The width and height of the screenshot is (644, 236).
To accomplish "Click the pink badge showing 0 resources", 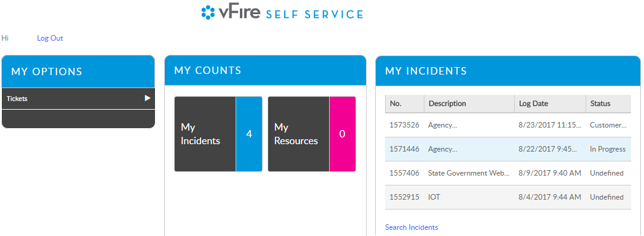I will coord(343,134).
